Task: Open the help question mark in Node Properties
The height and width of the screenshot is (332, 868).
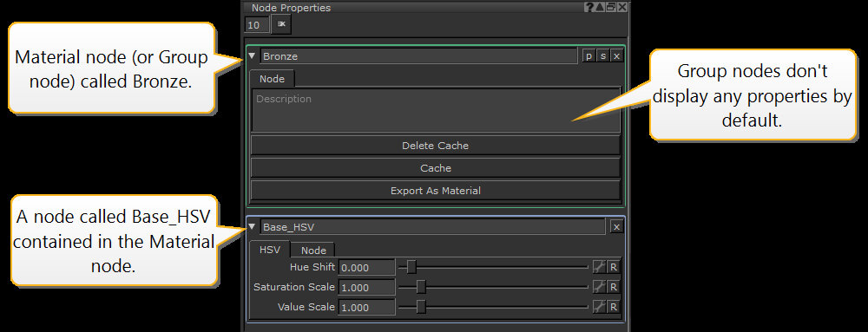Action: click(x=589, y=7)
